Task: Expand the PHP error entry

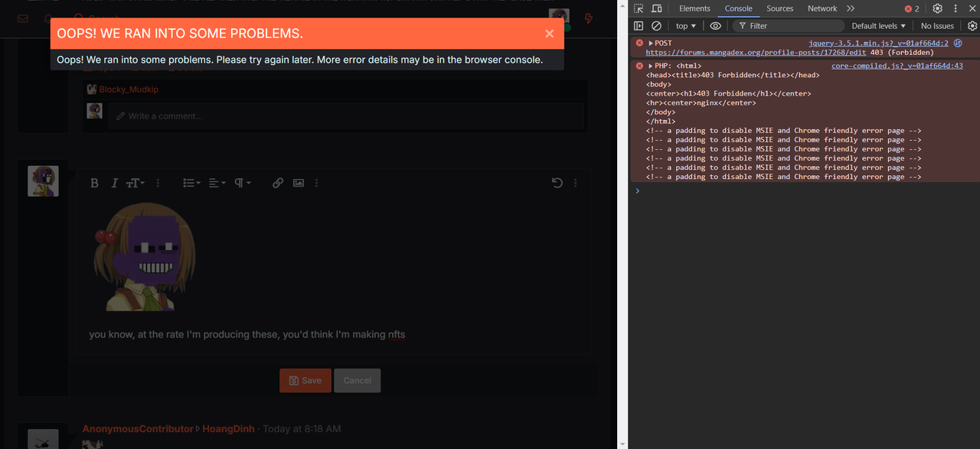Action: [652, 67]
